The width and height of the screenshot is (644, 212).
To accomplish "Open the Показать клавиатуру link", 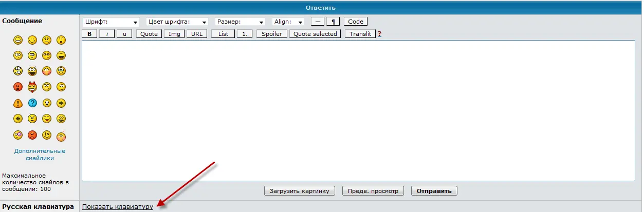I will (118, 206).
